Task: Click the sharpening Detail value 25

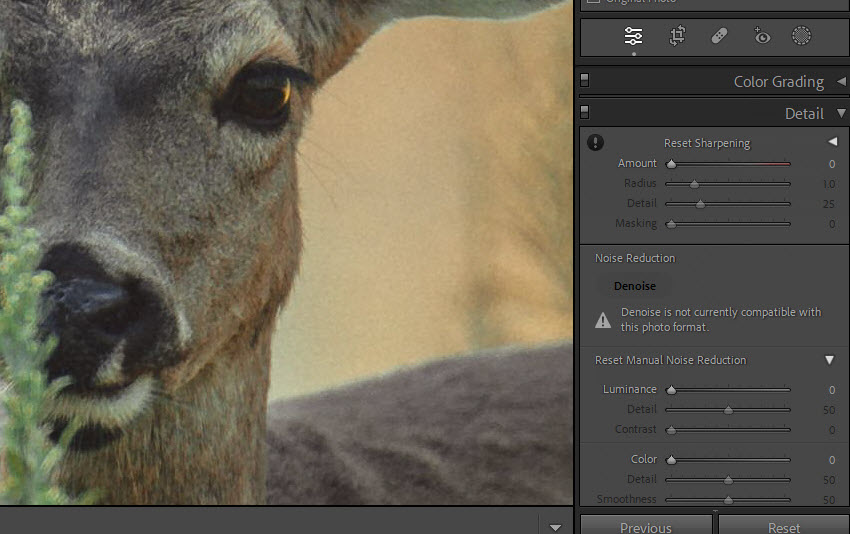Action: [x=829, y=204]
